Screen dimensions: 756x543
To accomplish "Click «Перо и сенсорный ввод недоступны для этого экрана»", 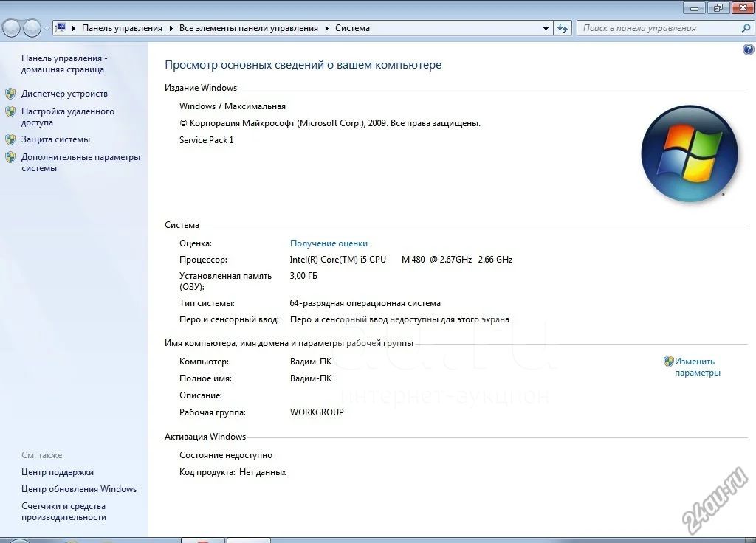I will click(399, 319).
